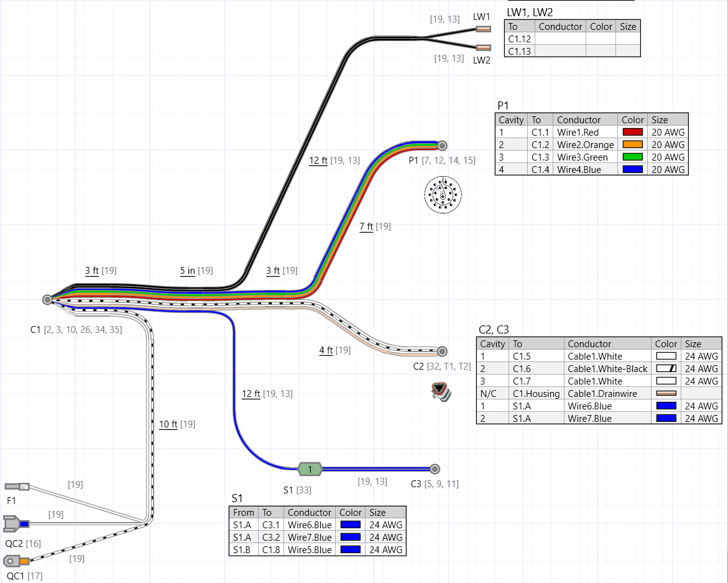Viewport: 728px width, 583px height.
Task: Click the Cavity header in P1 table
Action: click(511, 120)
